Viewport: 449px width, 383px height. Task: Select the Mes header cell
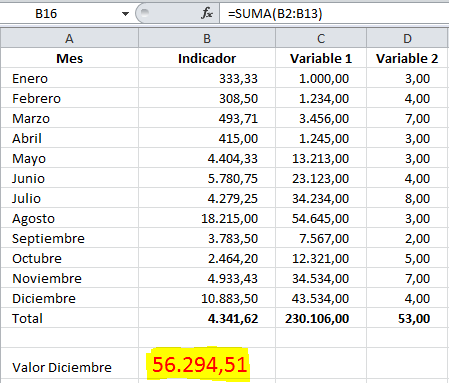click(x=69, y=58)
